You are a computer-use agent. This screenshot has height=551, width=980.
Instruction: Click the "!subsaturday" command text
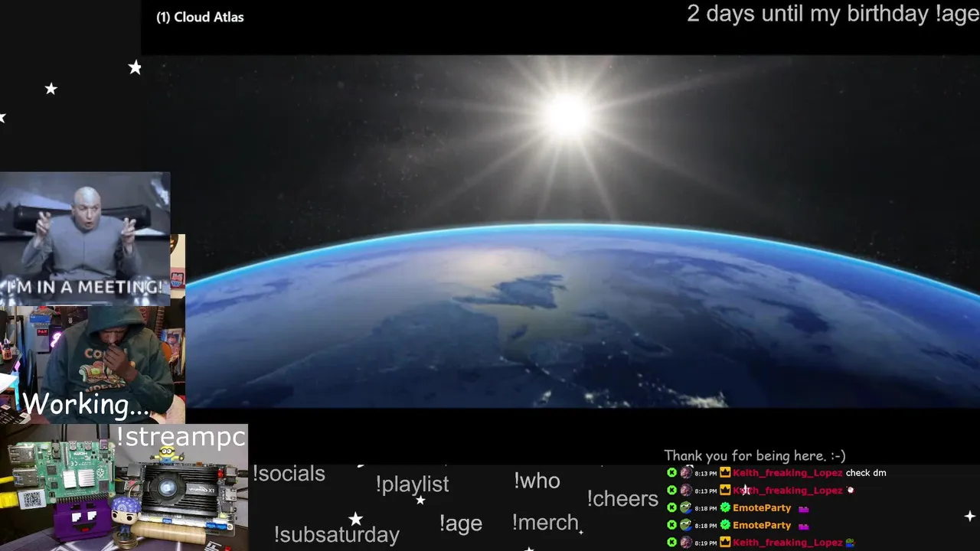[336, 534]
